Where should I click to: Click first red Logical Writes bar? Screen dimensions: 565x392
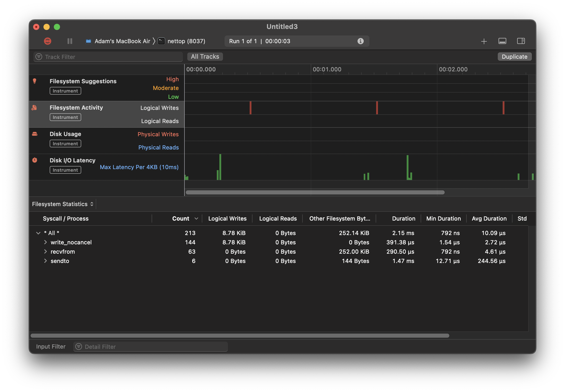pyautogui.click(x=250, y=108)
